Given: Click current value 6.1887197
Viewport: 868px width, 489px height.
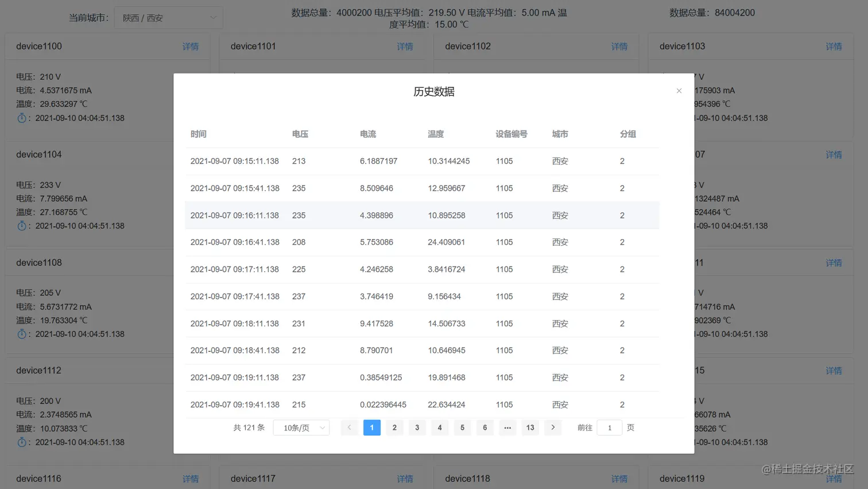Looking at the screenshot, I should pyautogui.click(x=379, y=161).
